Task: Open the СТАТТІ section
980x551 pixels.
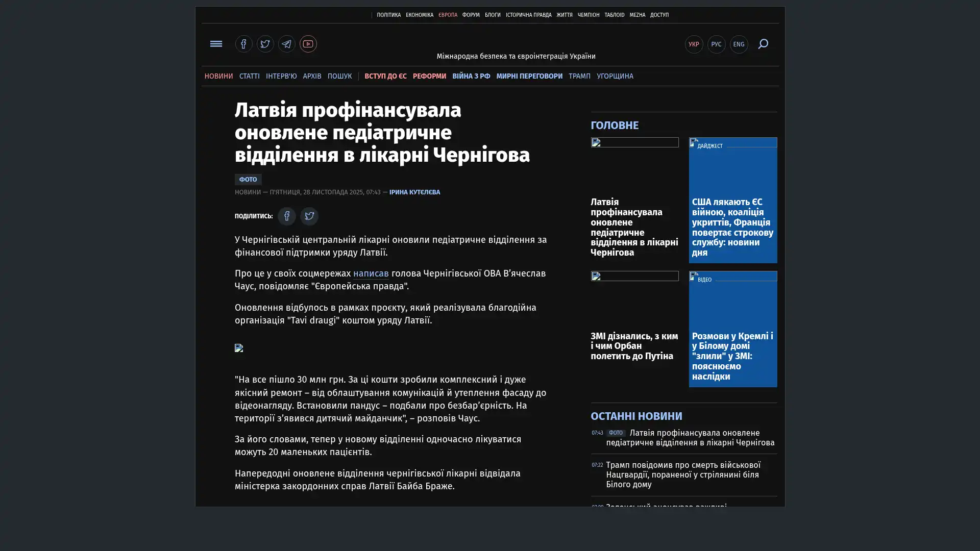Action: click(249, 76)
